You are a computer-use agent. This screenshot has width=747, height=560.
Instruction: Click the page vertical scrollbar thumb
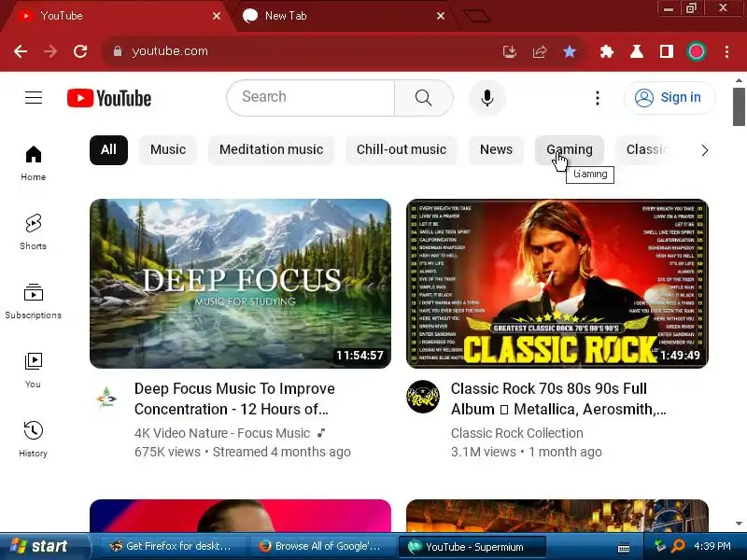tap(739, 106)
